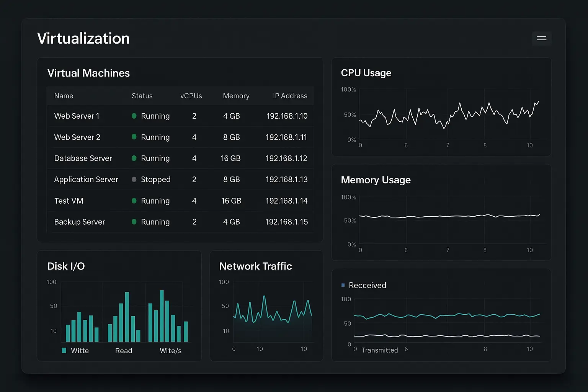This screenshot has width=588, height=392.
Task: Click Web Server 1 green status dot
Action: pyautogui.click(x=134, y=116)
